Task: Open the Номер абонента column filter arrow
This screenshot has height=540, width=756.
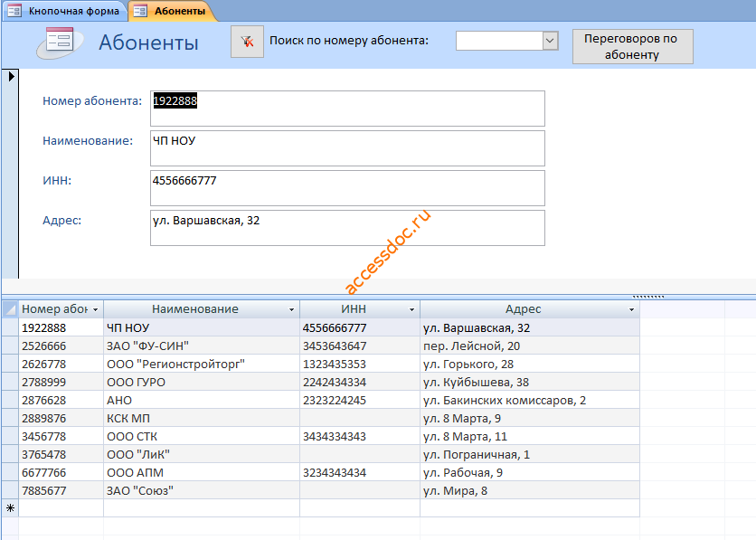Action: tap(96, 309)
